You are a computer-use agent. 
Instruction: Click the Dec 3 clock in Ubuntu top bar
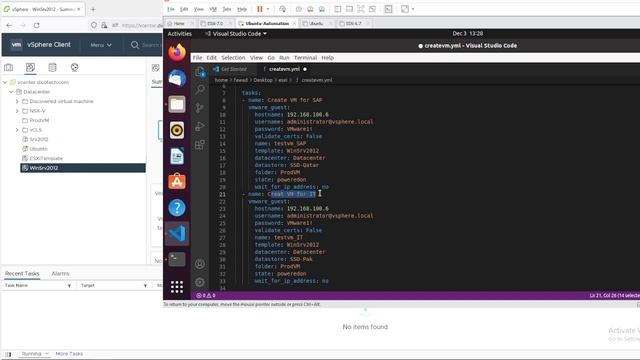467,33
